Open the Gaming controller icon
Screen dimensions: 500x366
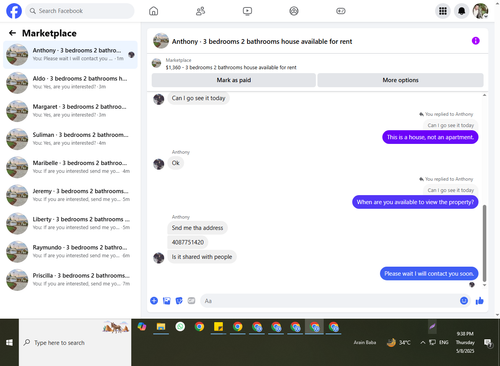(x=341, y=11)
